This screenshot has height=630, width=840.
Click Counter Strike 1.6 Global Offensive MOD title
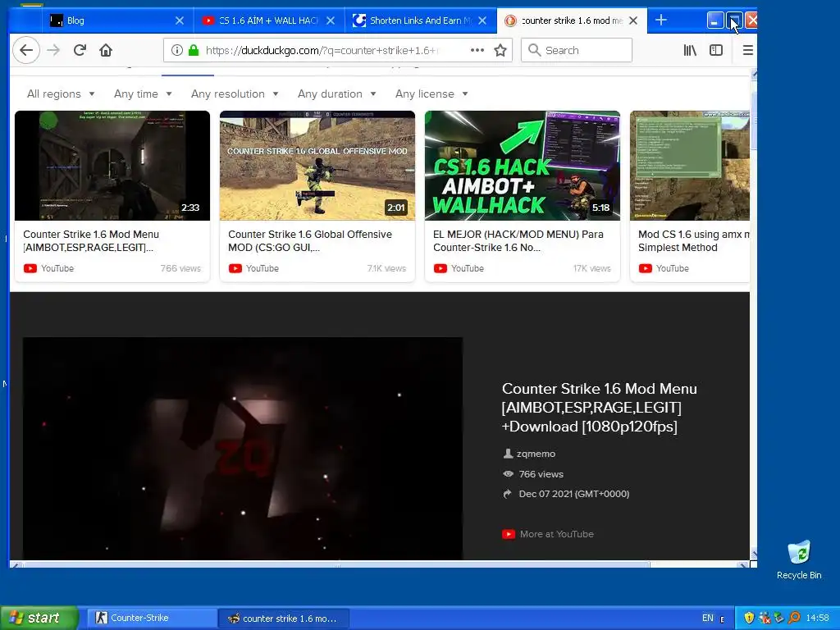tap(309, 241)
